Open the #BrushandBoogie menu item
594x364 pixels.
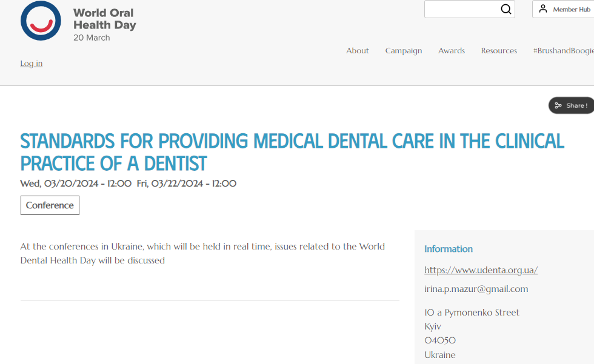[x=563, y=51]
